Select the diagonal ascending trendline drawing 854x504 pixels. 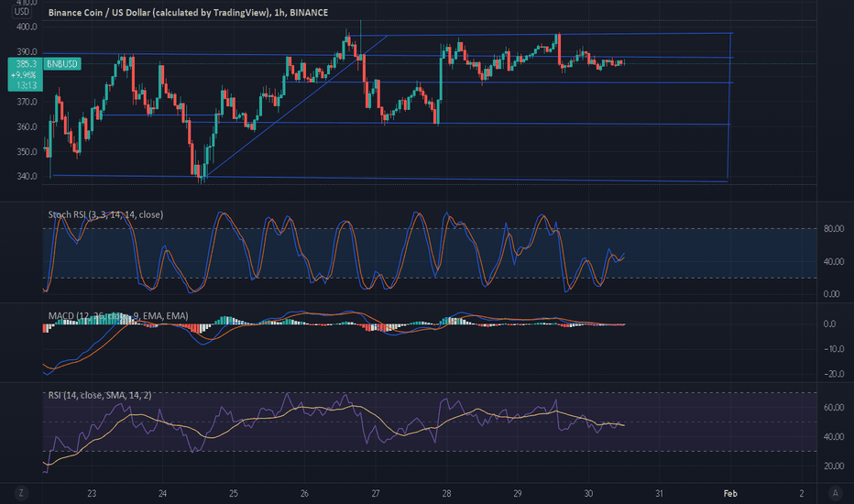tap(294, 106)
